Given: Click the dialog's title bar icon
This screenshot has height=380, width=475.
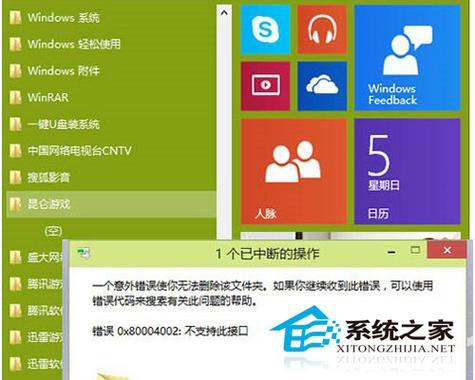Looking at the screenshot, I should (84, 253).
